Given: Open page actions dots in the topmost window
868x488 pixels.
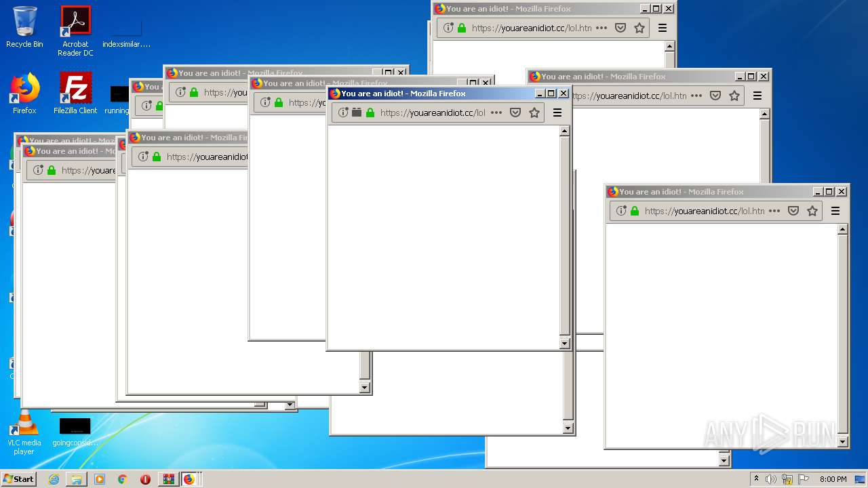Looking at the screenshot, I should click(x=601, y=28).
